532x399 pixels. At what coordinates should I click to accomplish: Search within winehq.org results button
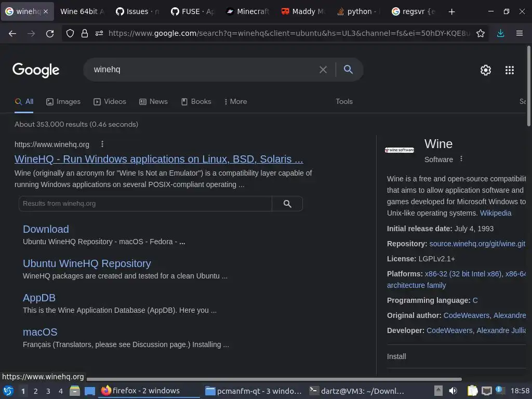tap(287, 204)
